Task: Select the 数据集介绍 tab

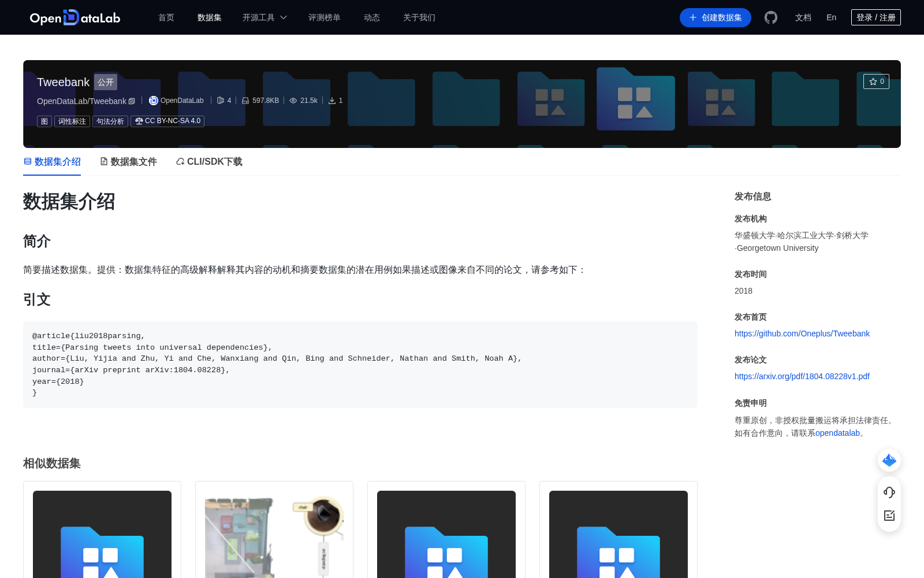Action: coord(52,162)
